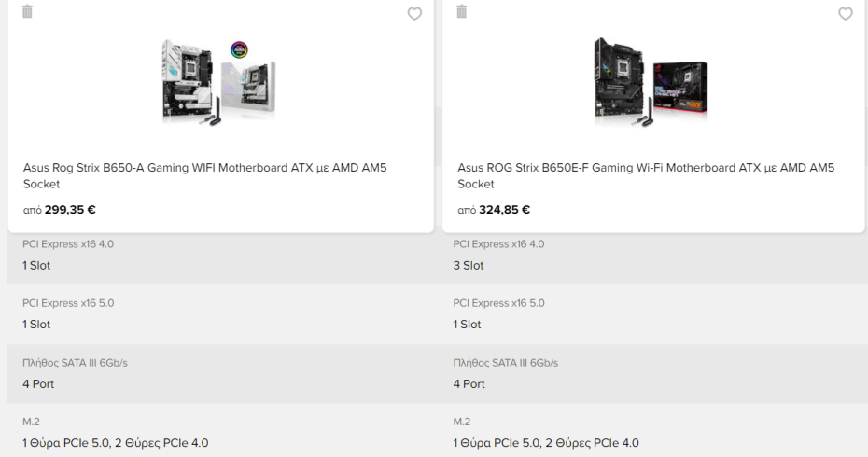Open the white B650-A motherboard image

218,81
